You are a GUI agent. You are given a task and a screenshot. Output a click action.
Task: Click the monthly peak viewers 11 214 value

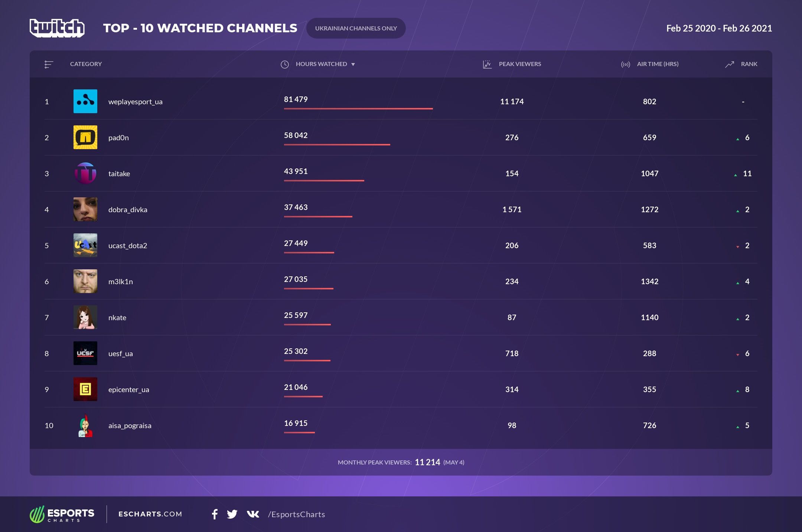click(x=427, y=462)
